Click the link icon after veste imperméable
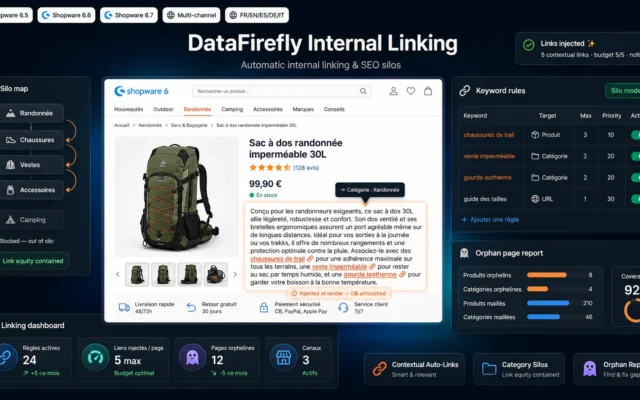The image size is (640, 400). 372,267
